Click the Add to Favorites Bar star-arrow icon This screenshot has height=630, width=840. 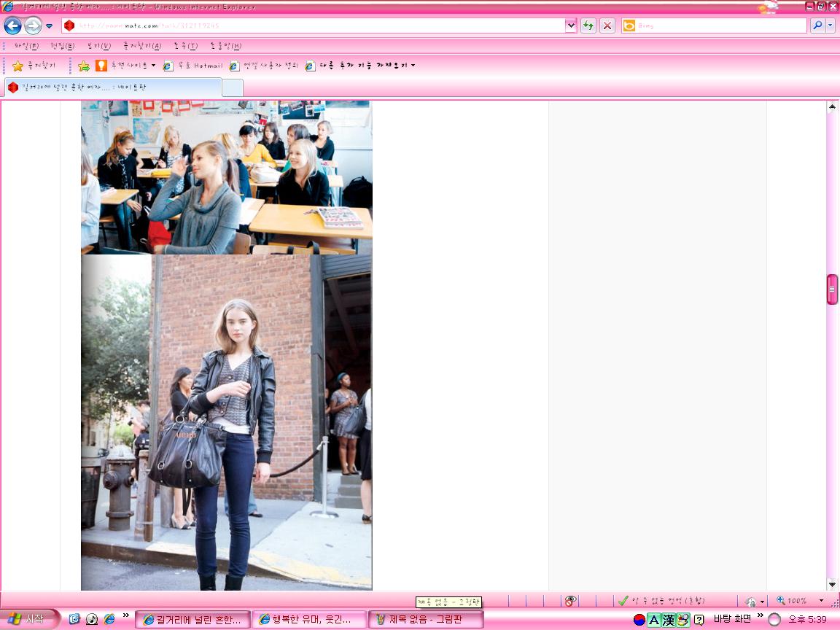(84, 66)
